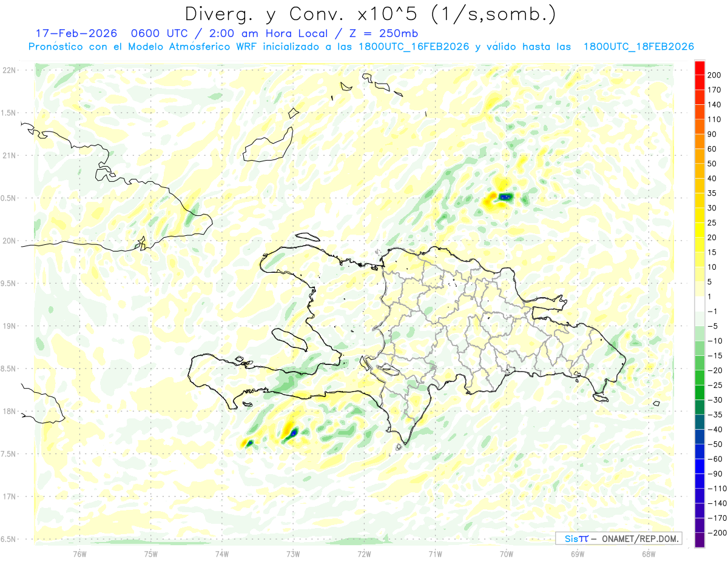Click the dark blue cell south of Haiti near 73W
The height and width of the screenshot is (562, 728).
click(294, 432)
